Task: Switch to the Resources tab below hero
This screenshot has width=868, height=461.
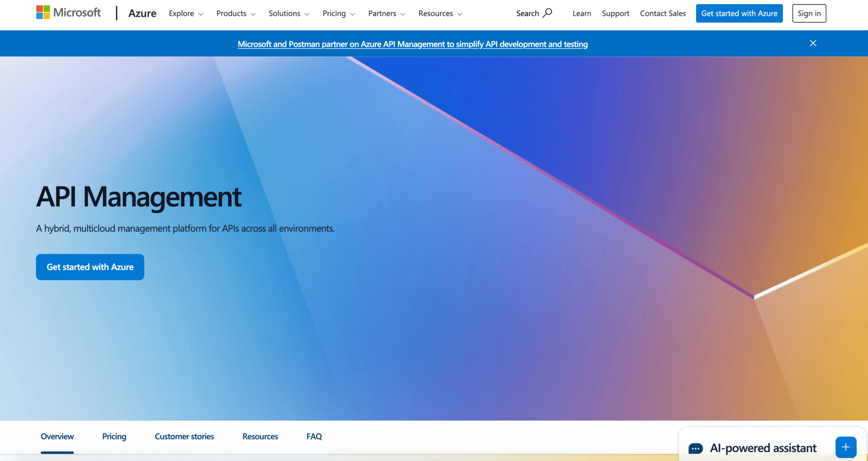Action: click(260, 436)
